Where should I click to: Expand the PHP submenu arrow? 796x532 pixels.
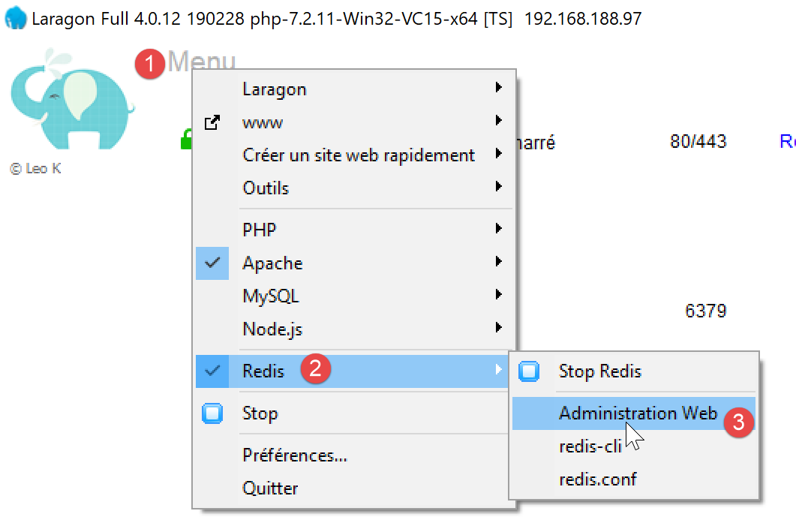pos(498,230)
